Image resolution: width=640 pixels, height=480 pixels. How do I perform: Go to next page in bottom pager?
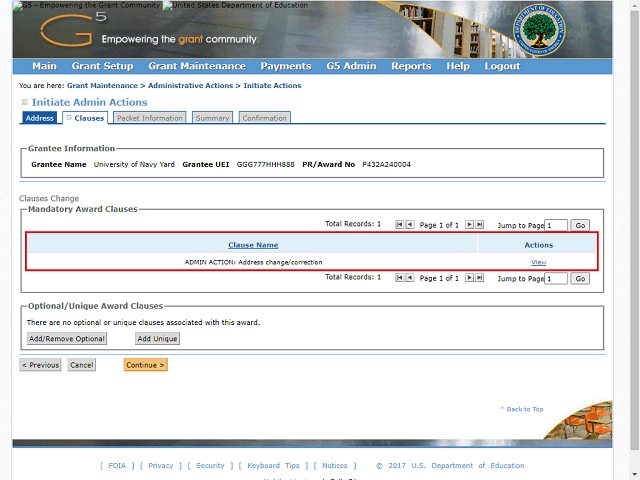(x=469, y=278)
